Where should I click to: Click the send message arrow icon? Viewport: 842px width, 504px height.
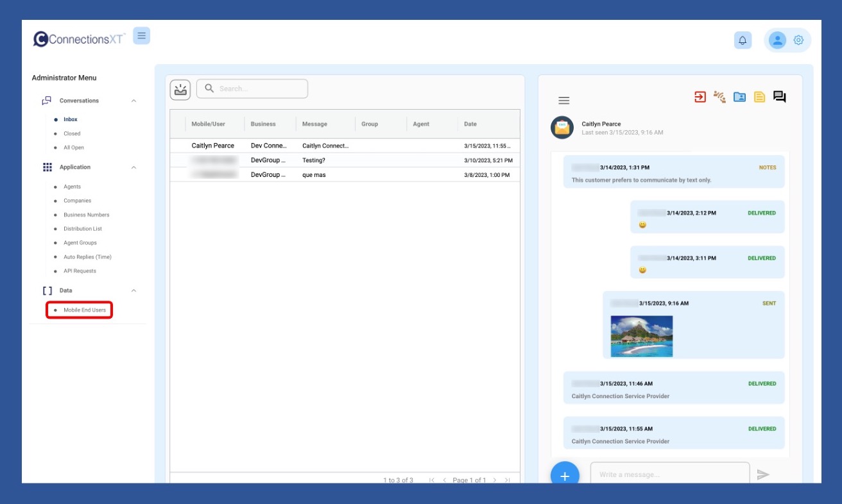coord(762,475)
